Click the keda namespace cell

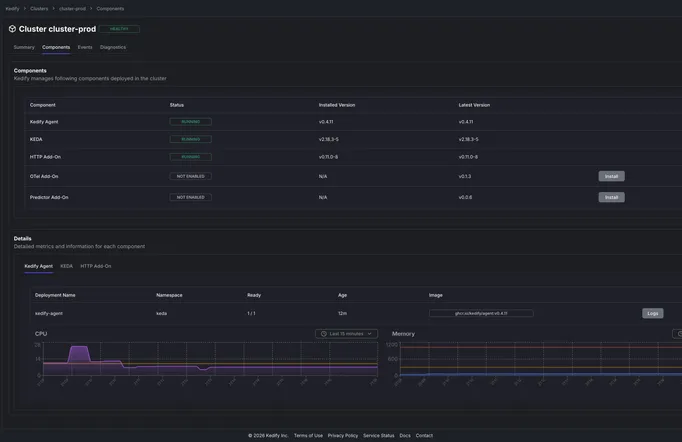pos(161,313)
